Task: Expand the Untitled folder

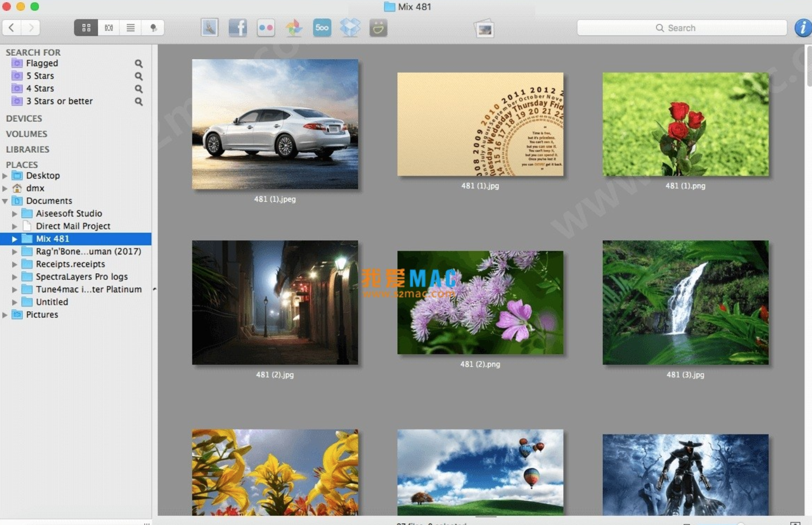Action: (15, 302)
